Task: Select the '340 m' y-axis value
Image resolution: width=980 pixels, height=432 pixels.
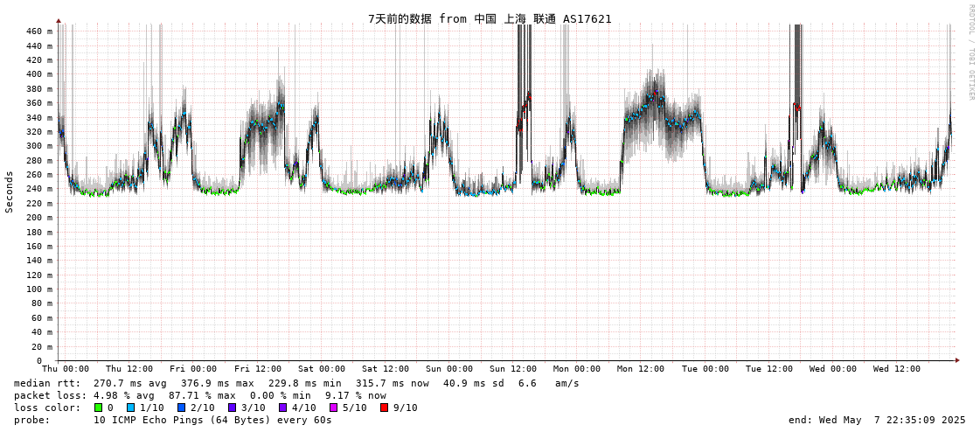Action: point(39,117)
